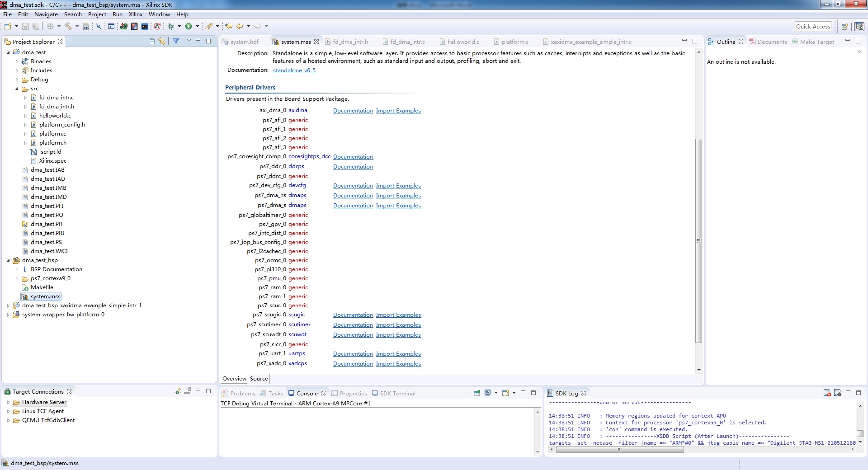Open the SDK Terminal tab
The image size is (868, 470).
point(393,393)
